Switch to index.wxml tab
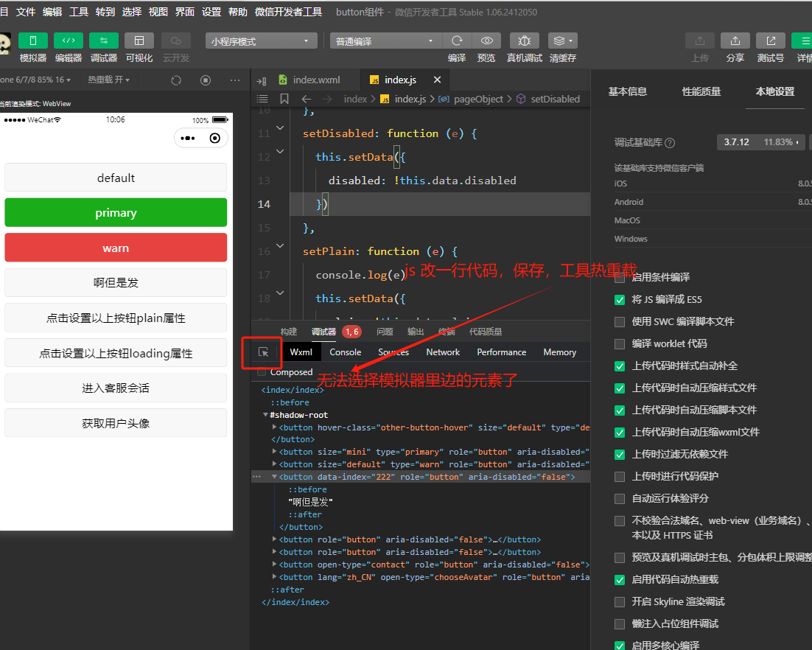This screenshot has width=812, height=650. point(309,80)
